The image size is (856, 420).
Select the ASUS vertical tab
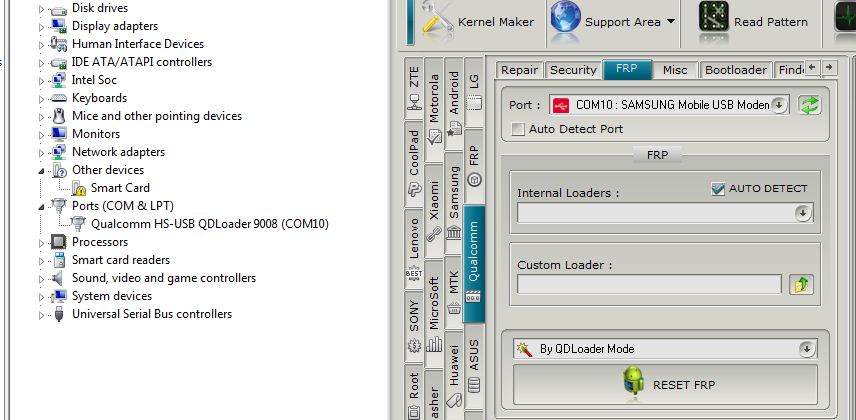[x=474, y=366]
